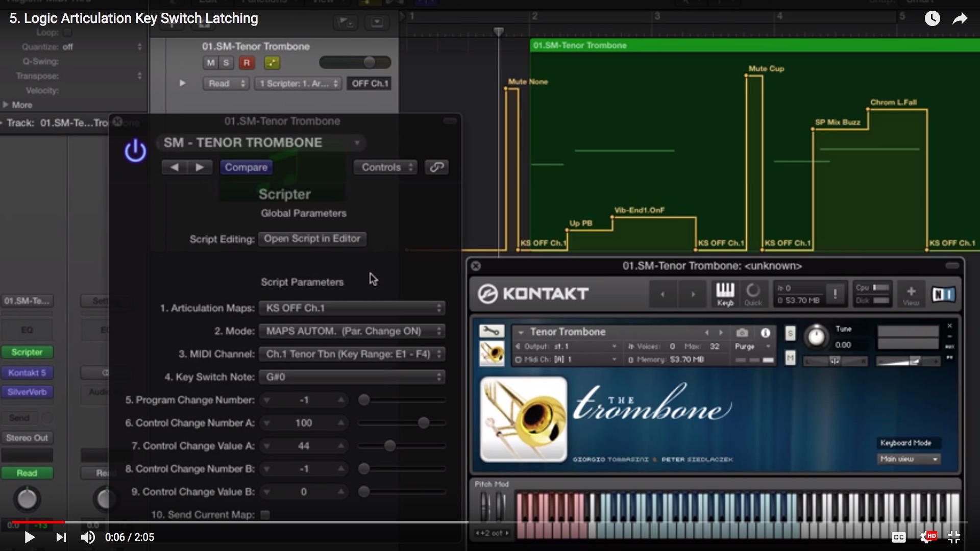Image resolution: width=980 pixels, height=551 pixels.
Task: Click the Kontakt instrument info icon
Action: point(765,333)
